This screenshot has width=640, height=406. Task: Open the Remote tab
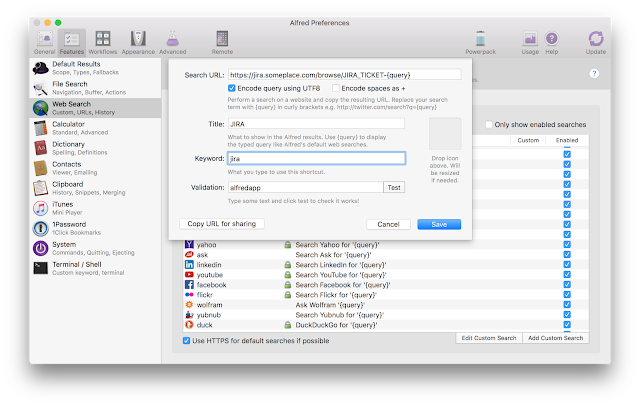point(222,42)
